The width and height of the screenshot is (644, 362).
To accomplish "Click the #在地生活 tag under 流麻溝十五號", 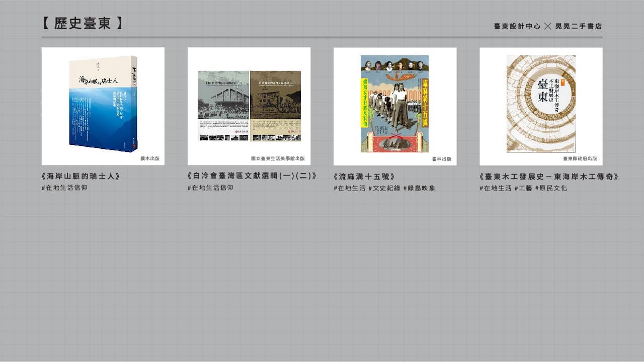I will 350,188.
